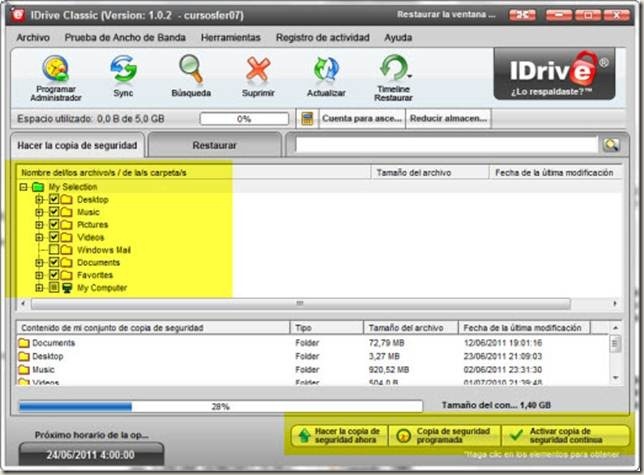Click Activar copia de seguridad continua
The width and height of the screenshot is (644, 475).
(x=566, y=436)
